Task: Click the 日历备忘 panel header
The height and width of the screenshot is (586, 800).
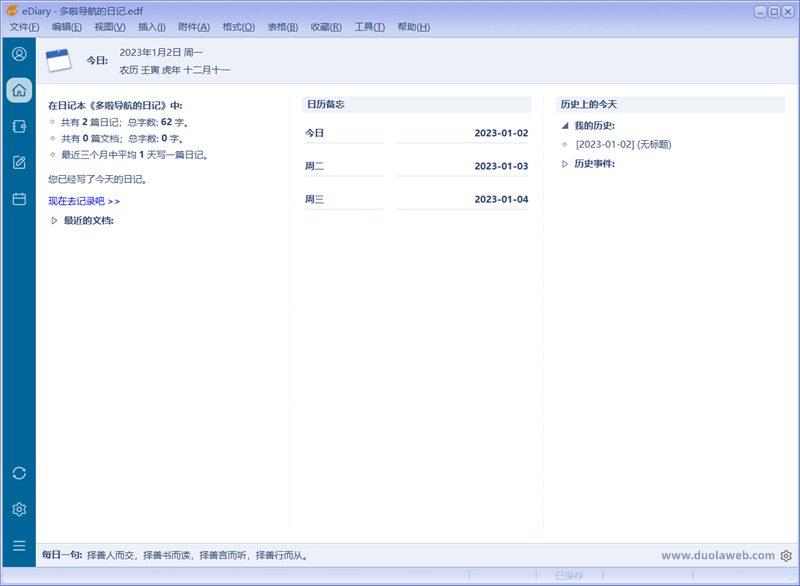Action: coord(416,105)
